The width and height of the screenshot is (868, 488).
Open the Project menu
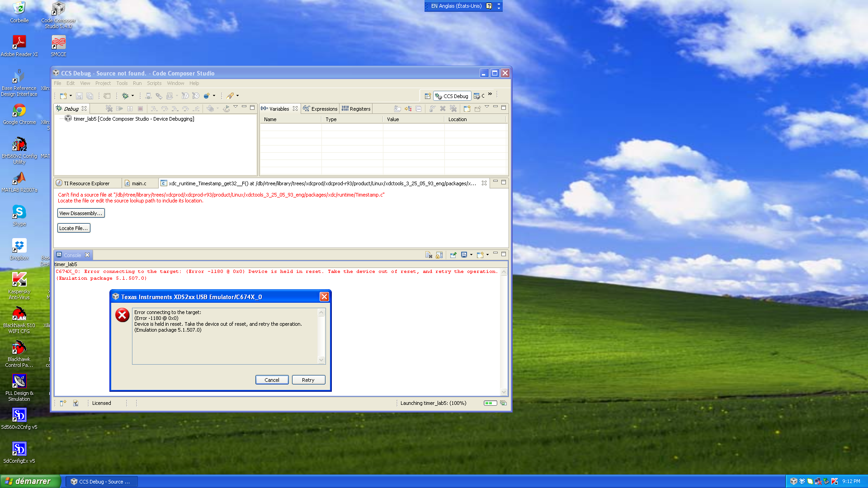coord(103,83)
